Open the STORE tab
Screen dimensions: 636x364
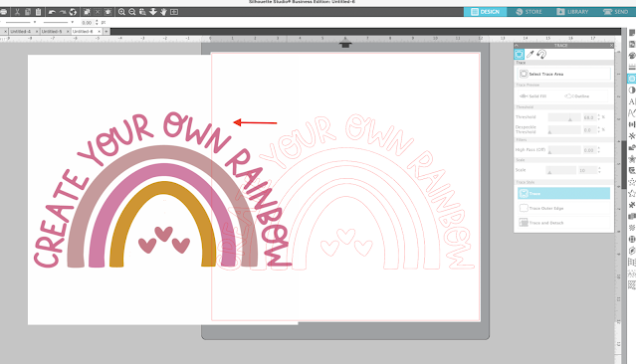point(529,12)
